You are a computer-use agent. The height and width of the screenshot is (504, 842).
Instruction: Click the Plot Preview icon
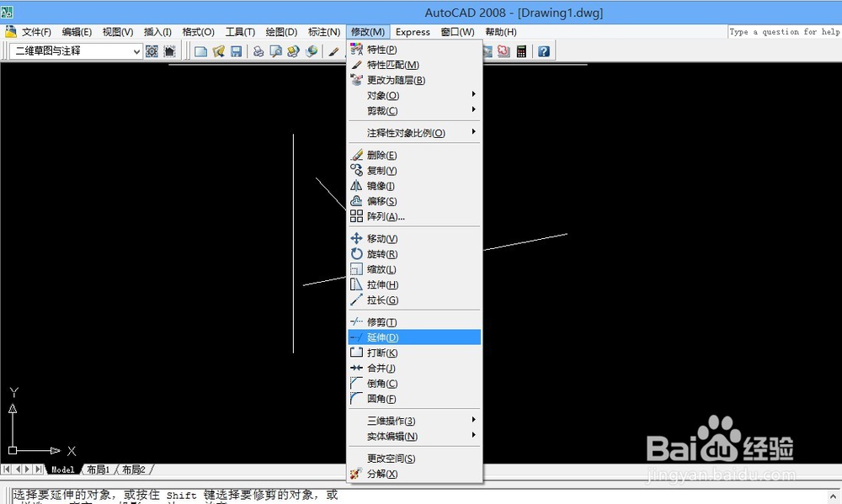tap(275, 51)
